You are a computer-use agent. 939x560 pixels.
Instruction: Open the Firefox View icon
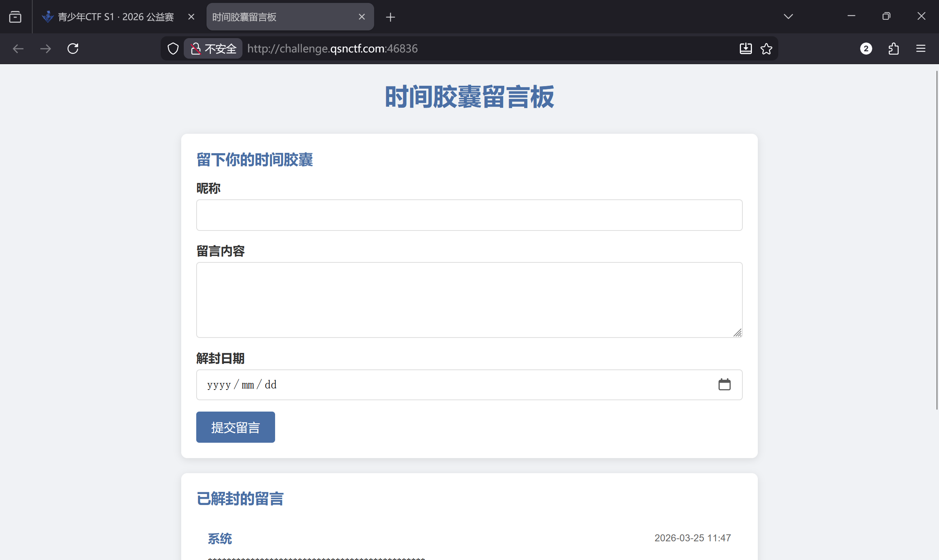click(x=15, y=17)
